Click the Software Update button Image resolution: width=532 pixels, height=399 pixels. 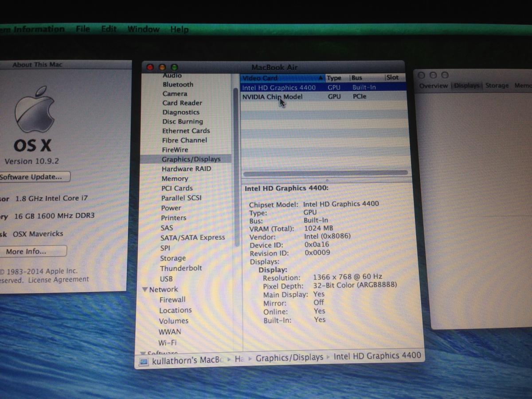pyautogui.click(x=33, y=177)
